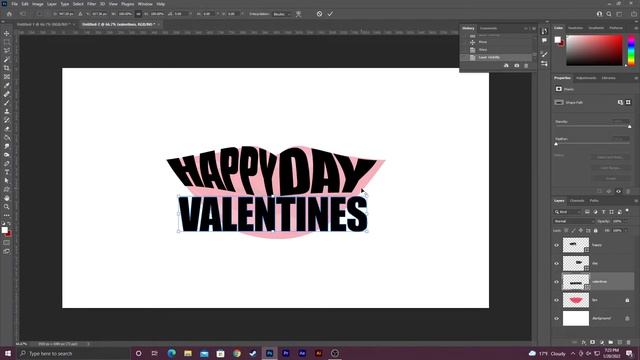
Task: Select the Eyedropper tool
Action: (7, 85)
